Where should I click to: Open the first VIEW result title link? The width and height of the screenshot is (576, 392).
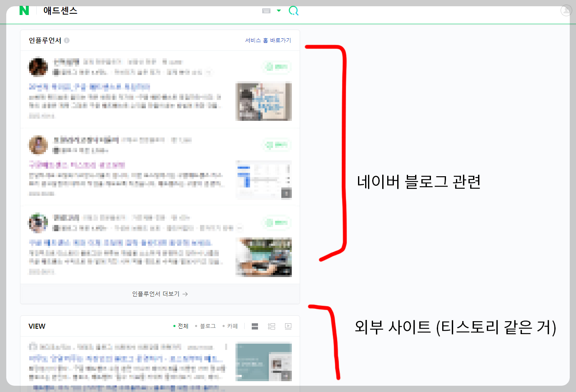[125, 358]
